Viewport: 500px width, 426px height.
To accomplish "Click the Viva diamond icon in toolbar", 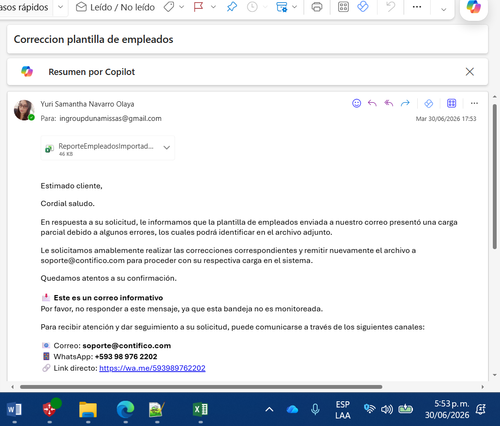I will point(363,7).
